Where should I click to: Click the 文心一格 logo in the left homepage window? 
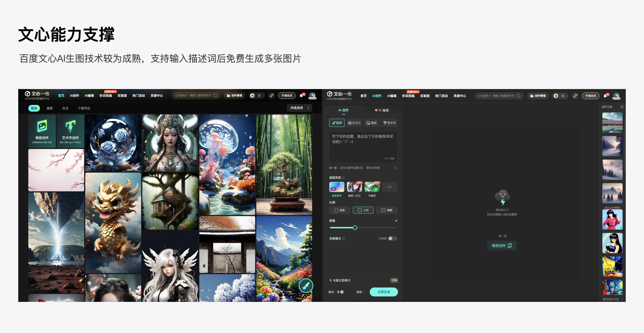pos(37,95)
